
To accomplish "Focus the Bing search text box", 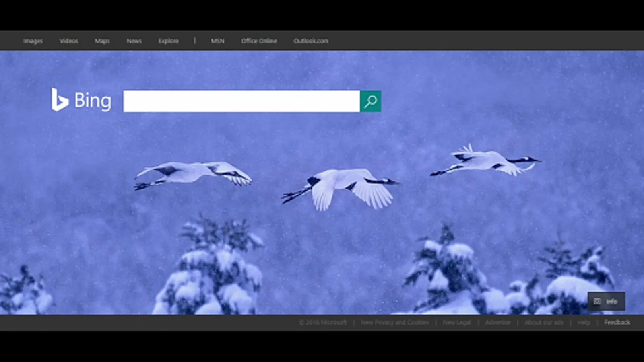I will point(242,101).
